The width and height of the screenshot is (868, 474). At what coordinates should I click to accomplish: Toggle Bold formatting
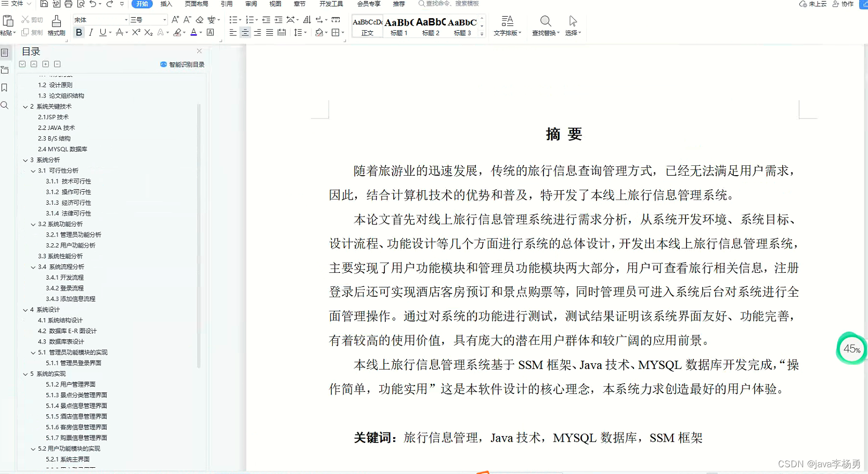[x=79, y=32]
